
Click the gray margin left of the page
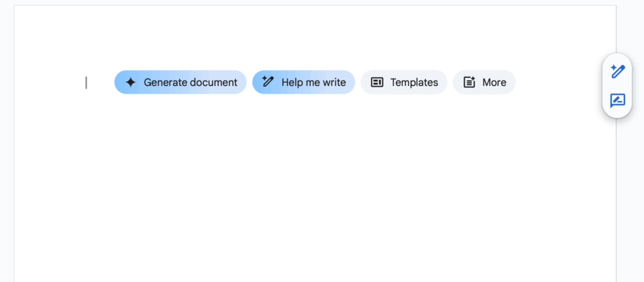[x=6, y=157]
